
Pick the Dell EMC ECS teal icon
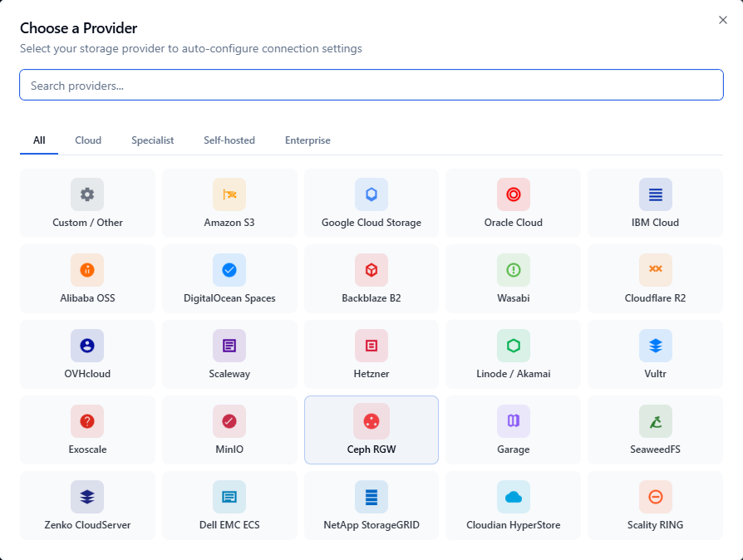[x=229, y=497]
